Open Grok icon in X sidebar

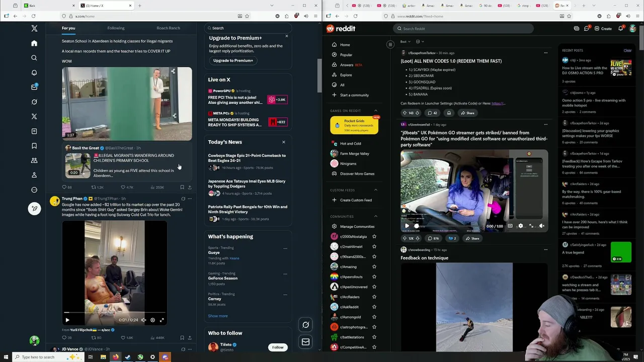click(34, 102)
